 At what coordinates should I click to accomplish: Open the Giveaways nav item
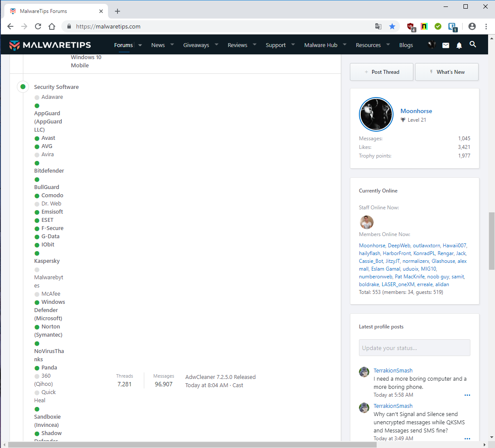[x=196, y=45]
